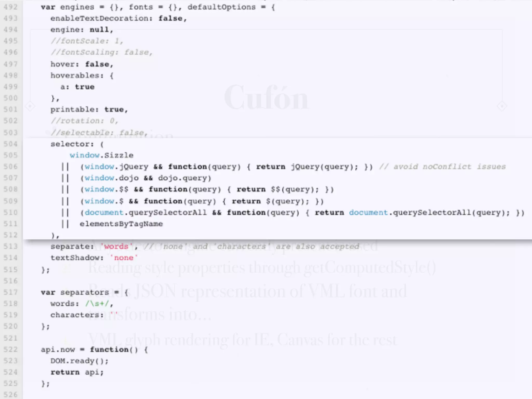Click line number 522 in the gutter

coord(11,350)
